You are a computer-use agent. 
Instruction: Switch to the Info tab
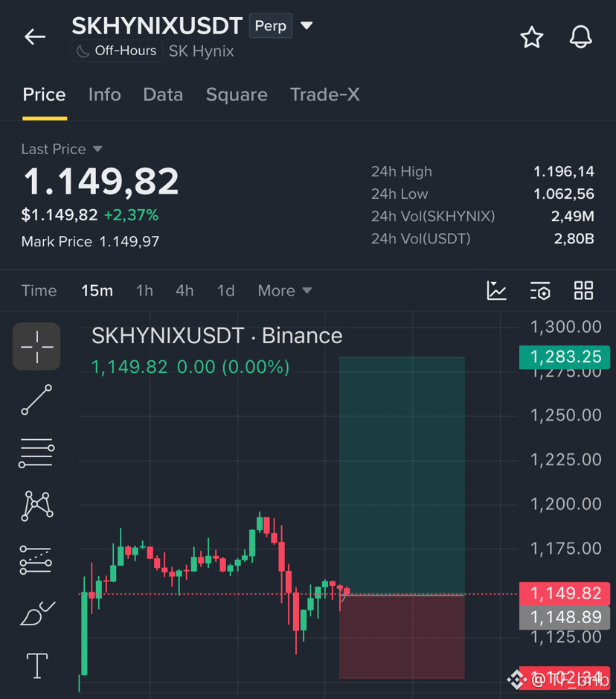click(105, 95)
